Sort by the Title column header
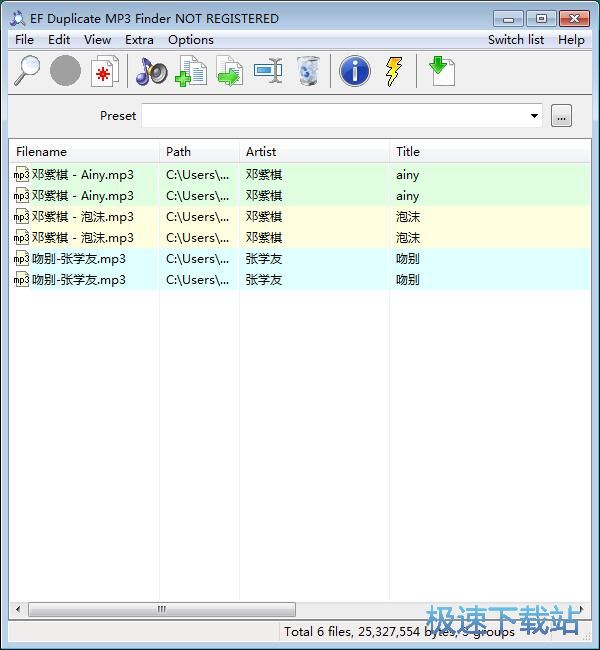Viewport: 600px width, 650px height. tap(490, 152)
